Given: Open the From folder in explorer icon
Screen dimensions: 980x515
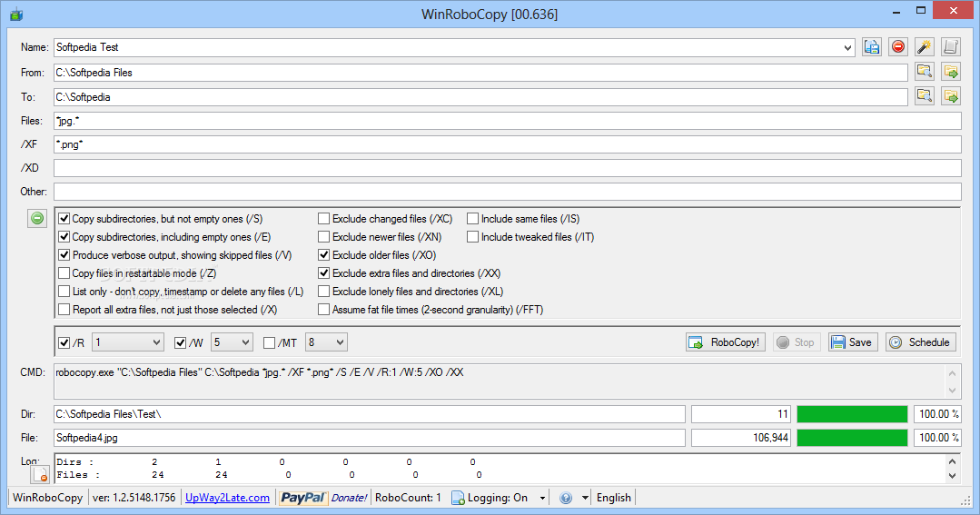Looking at the screenshot, I should click(951, 72).
